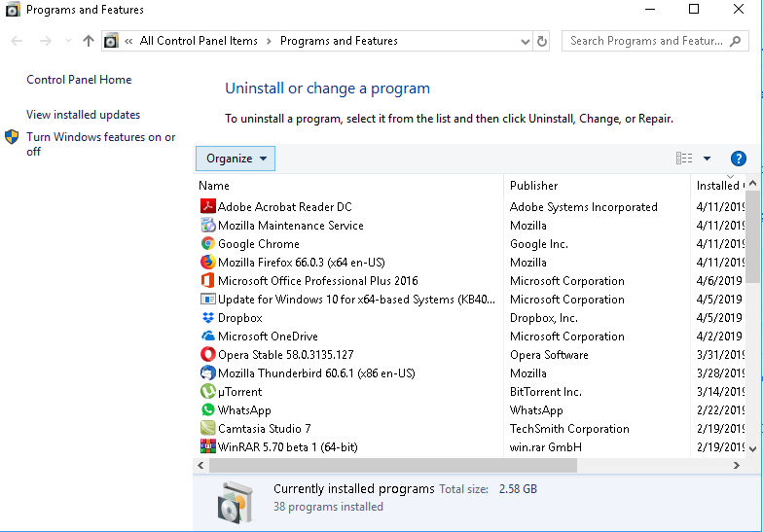This screenshot has width=763, height=532.
Task: Sort list by the Publisher column header
Action: [x=598, y=185]
